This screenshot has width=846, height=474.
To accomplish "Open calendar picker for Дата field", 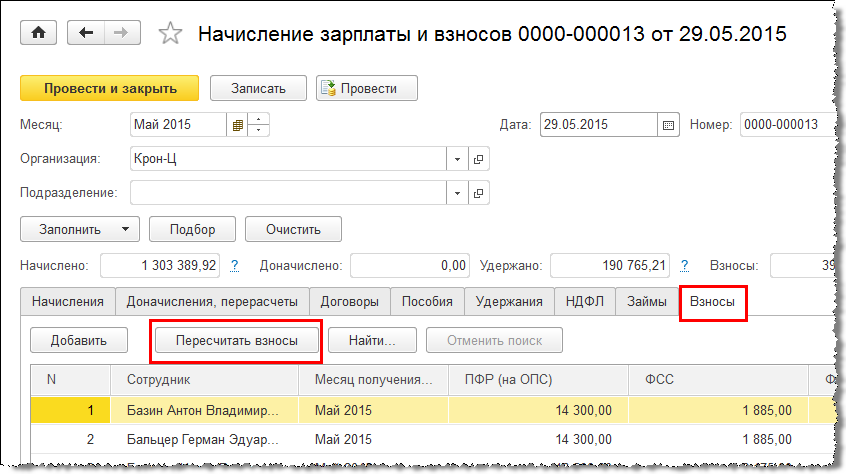I will [x=669, y=125].
